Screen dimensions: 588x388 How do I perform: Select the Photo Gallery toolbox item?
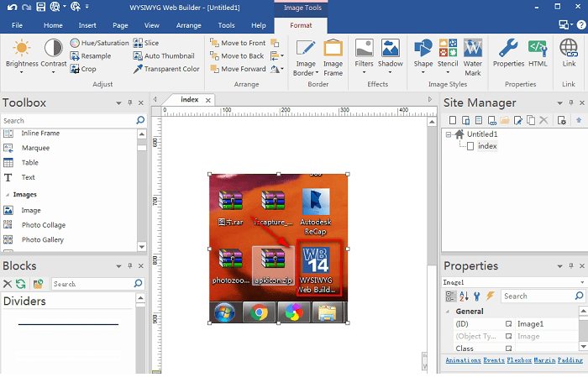[x=42, y=239]
